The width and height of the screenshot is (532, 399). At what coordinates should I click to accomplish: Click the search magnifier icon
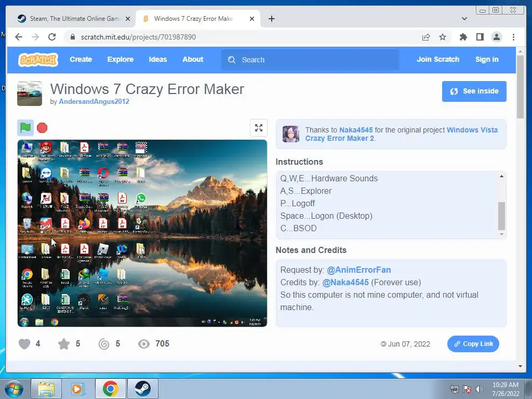[x=232, y=60]
